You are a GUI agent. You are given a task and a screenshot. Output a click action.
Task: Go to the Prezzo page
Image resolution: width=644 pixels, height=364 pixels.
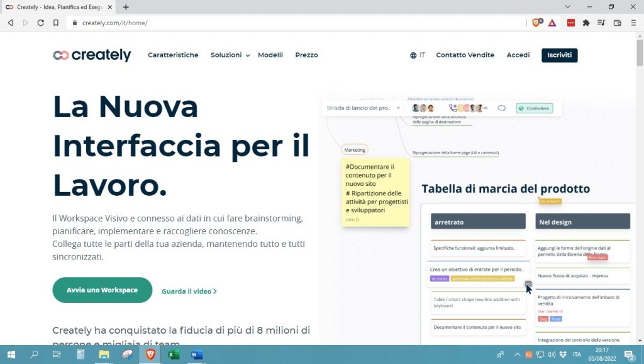point(306,55)
